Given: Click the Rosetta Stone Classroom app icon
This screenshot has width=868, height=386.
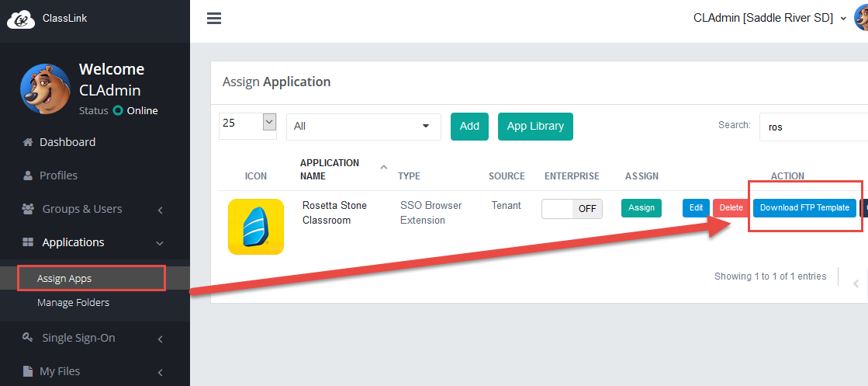Looking at the screenshot, I should pyautogui.click(x=256, y=227).
